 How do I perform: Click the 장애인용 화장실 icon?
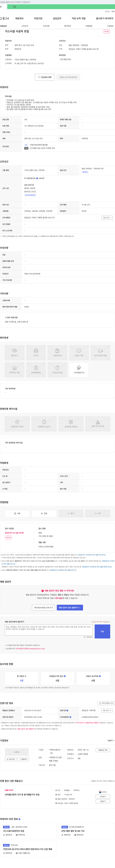[71, 424]
